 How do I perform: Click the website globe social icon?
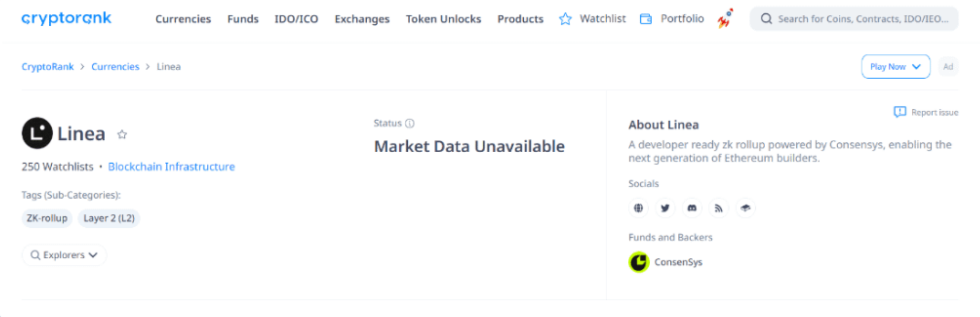(x=638, y=208)
